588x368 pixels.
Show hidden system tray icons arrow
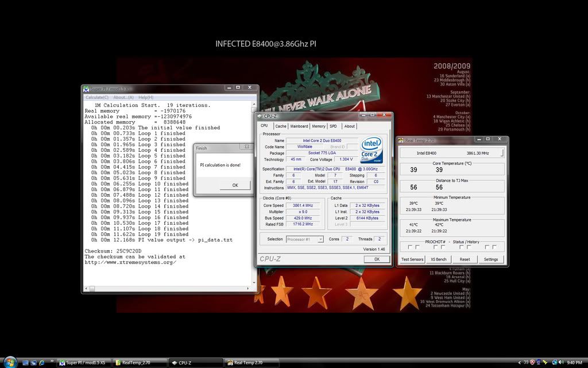tap(519, 363)
